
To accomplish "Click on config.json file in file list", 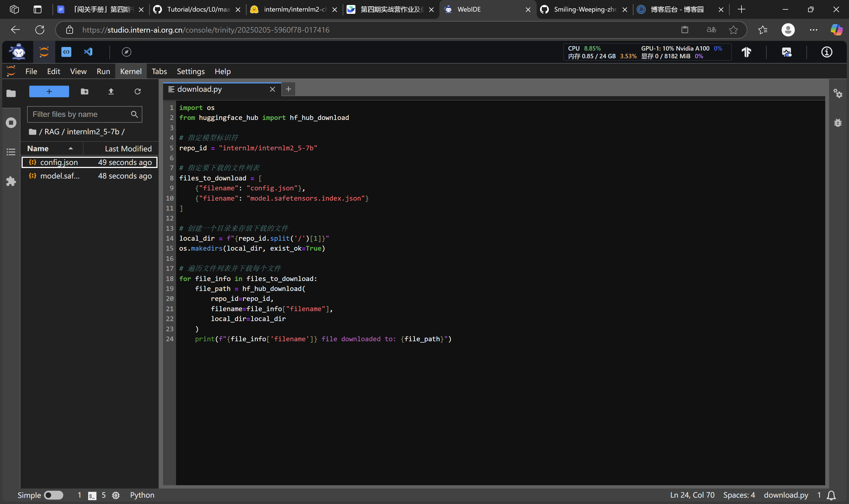I will 59,162.
